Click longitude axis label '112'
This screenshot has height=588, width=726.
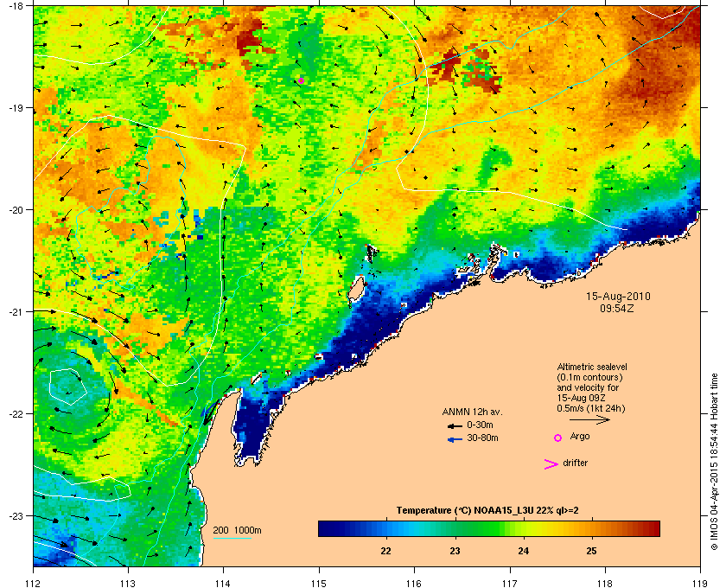point(33,583)
